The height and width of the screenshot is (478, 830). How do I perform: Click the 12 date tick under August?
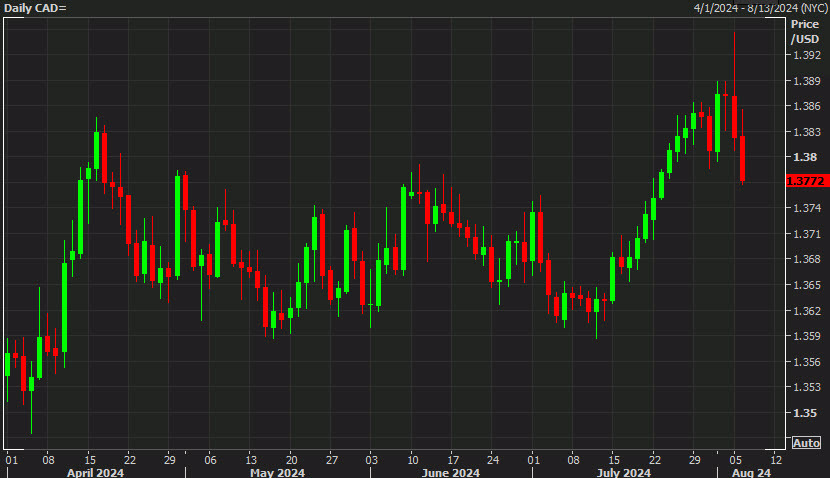click(x=776, y=459)
